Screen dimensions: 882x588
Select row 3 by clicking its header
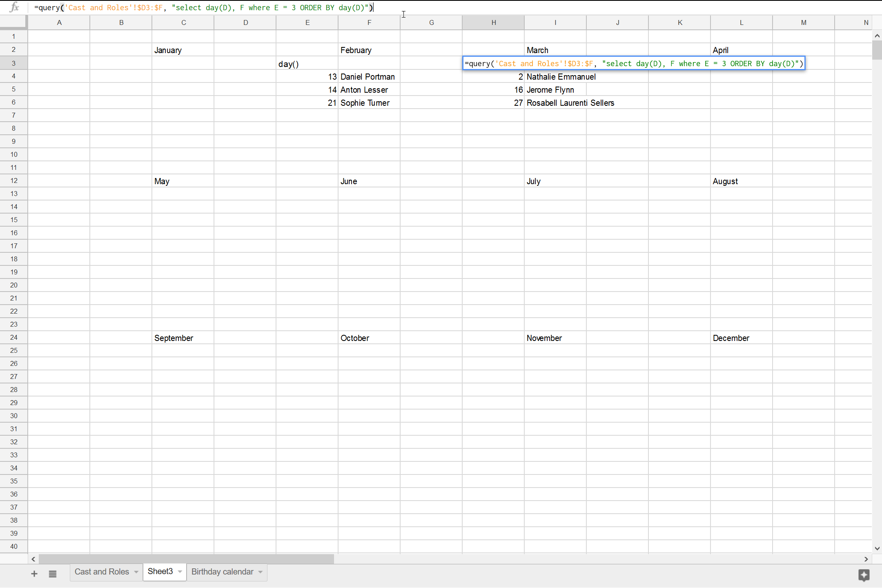coord(13,63)
